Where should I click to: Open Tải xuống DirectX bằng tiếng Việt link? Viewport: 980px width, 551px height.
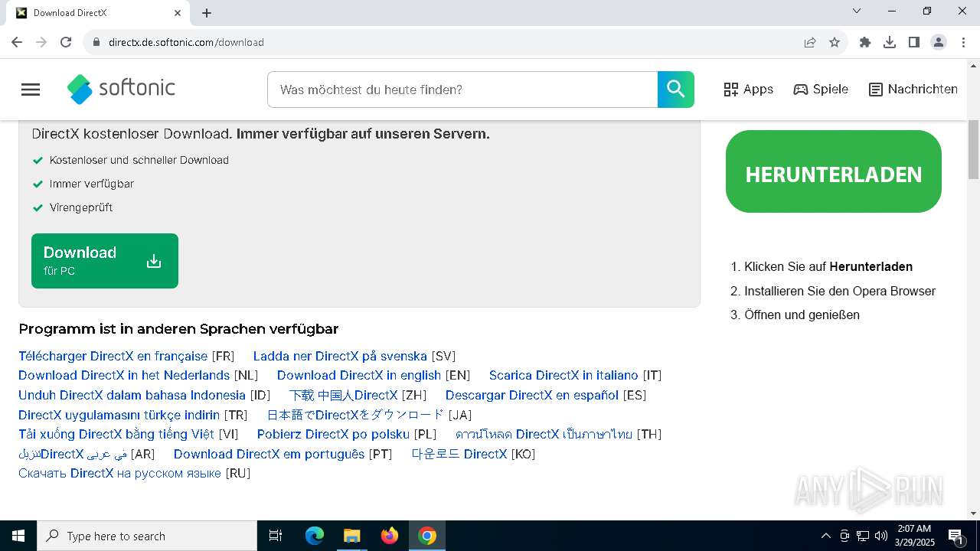coord(116,434)
